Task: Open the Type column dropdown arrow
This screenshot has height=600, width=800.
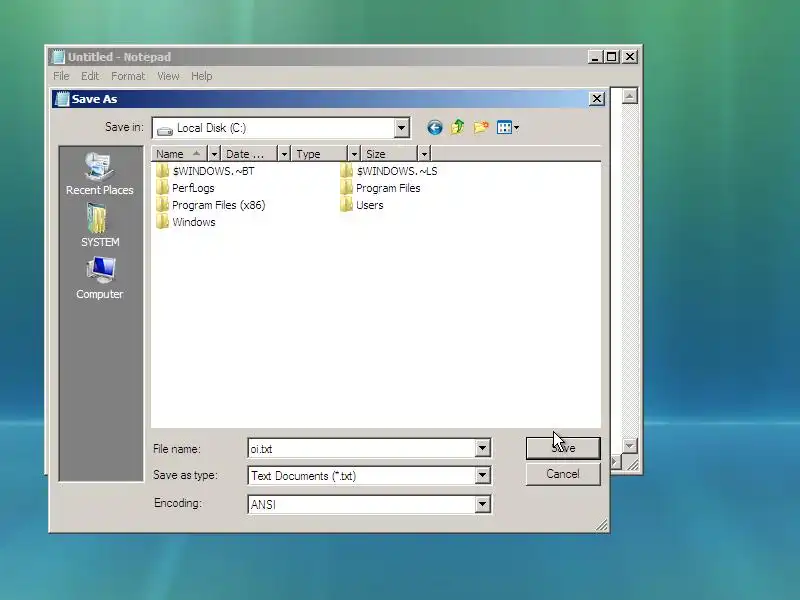Action: tap(354, 154)
